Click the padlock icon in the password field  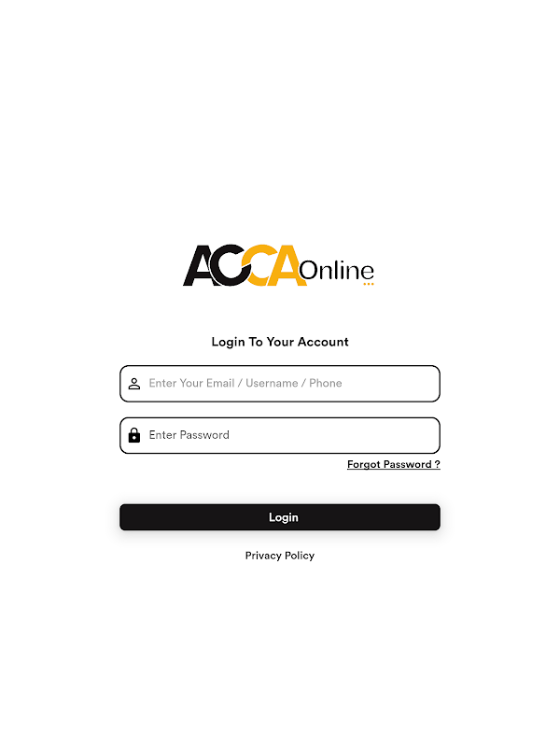[x=134, y=435]
